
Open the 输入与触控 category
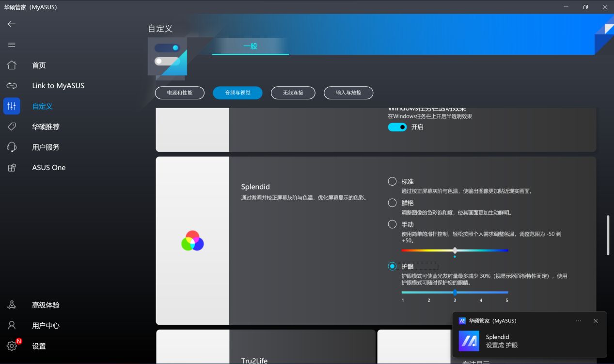coord(348,93)
